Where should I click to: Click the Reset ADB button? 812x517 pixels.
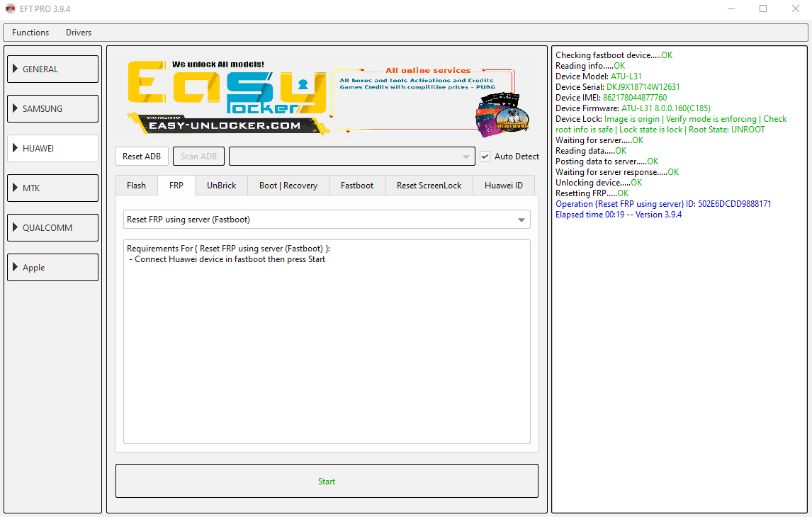(x=142, y=157)
